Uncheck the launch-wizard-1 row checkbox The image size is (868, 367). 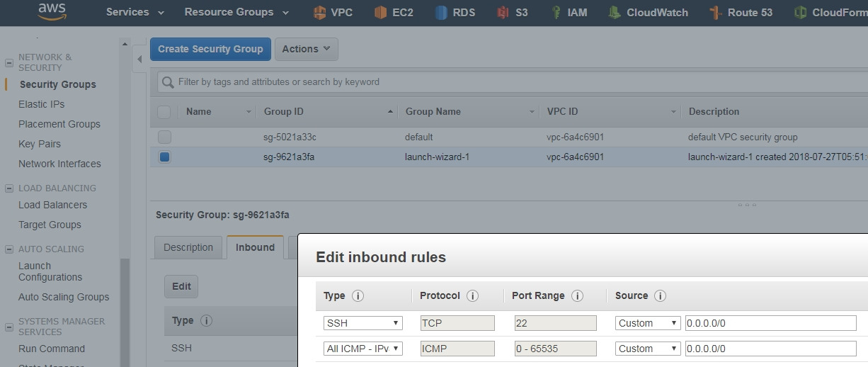coord(164,157)
